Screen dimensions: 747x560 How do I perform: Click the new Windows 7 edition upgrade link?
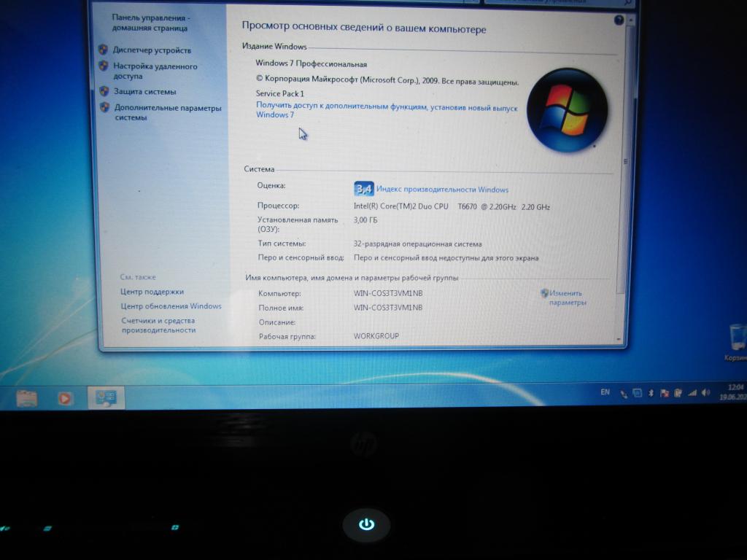387,111
